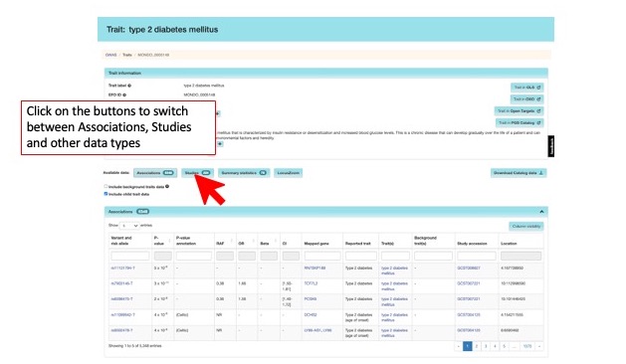
Task: Click the Background trait(s) filter box
Action: 433,256
